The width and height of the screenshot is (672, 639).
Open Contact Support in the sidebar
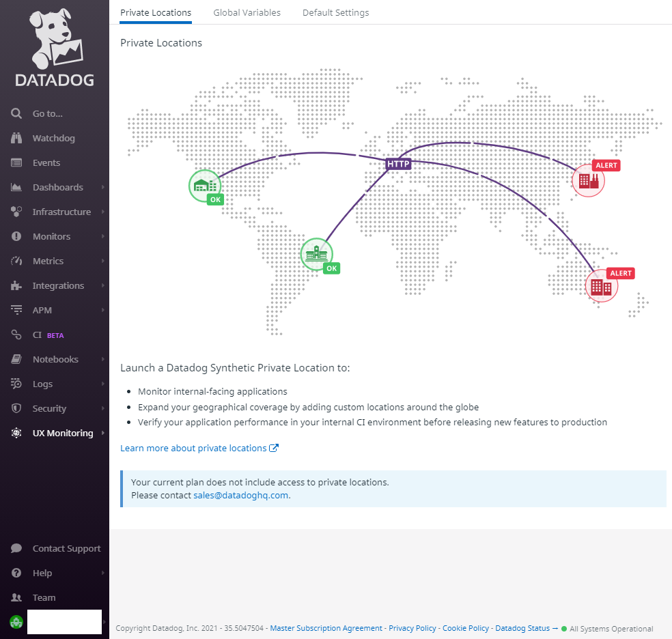(66, 548)
